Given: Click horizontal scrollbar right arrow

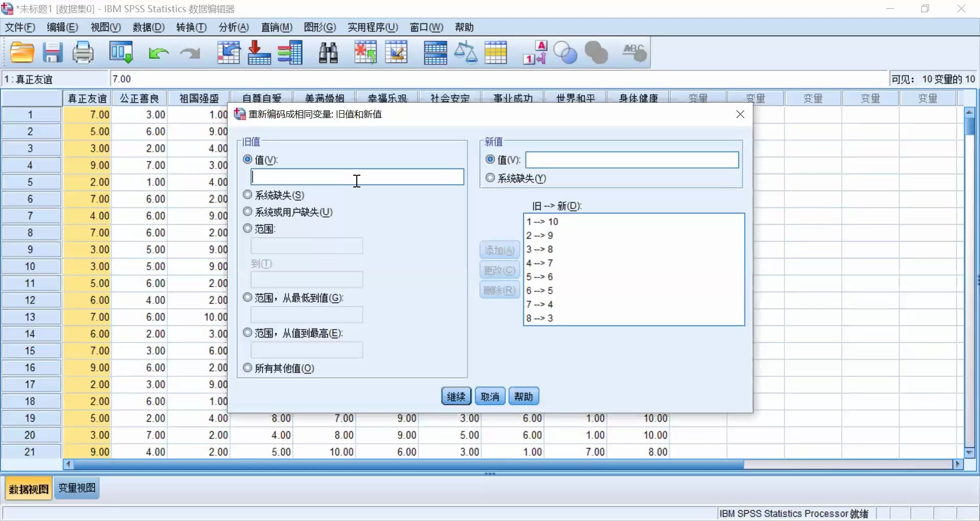Looking at the screenshot, I should pos(958,464).
